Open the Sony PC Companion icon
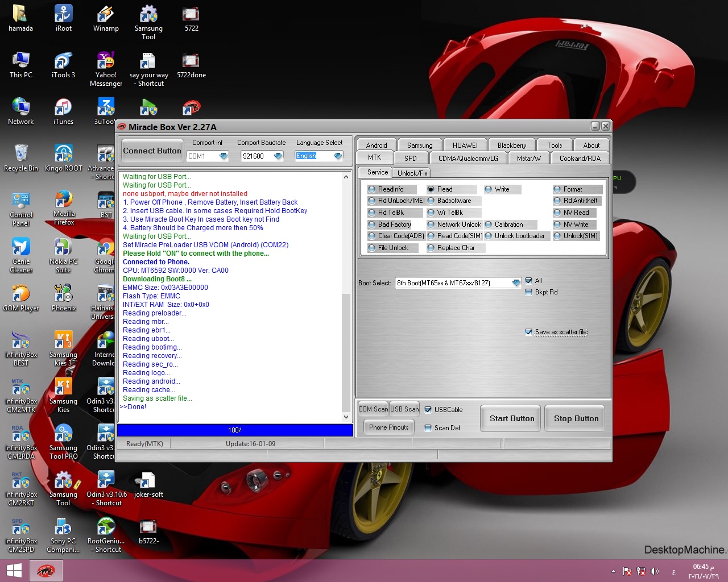 [63, 535]
